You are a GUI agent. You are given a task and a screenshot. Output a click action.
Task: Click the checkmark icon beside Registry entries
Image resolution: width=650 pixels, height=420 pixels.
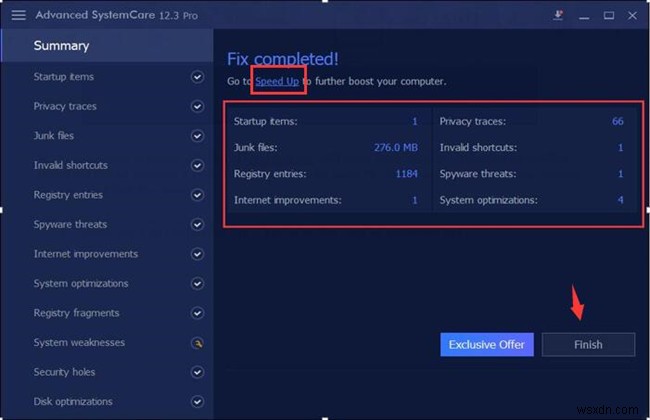[x=197, y=195]
